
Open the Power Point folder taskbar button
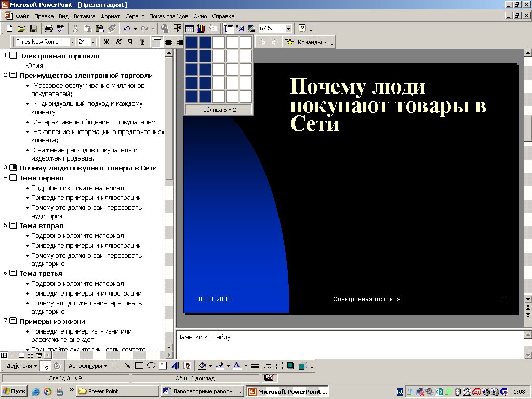(117, 392)
